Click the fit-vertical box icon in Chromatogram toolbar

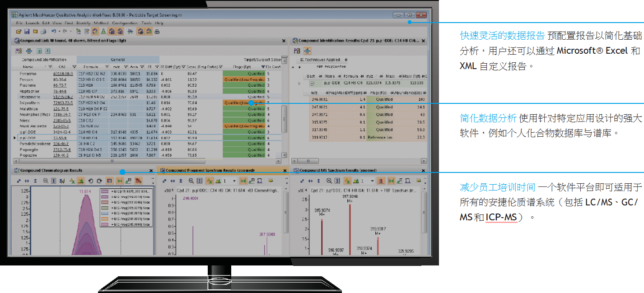[54, 181]
